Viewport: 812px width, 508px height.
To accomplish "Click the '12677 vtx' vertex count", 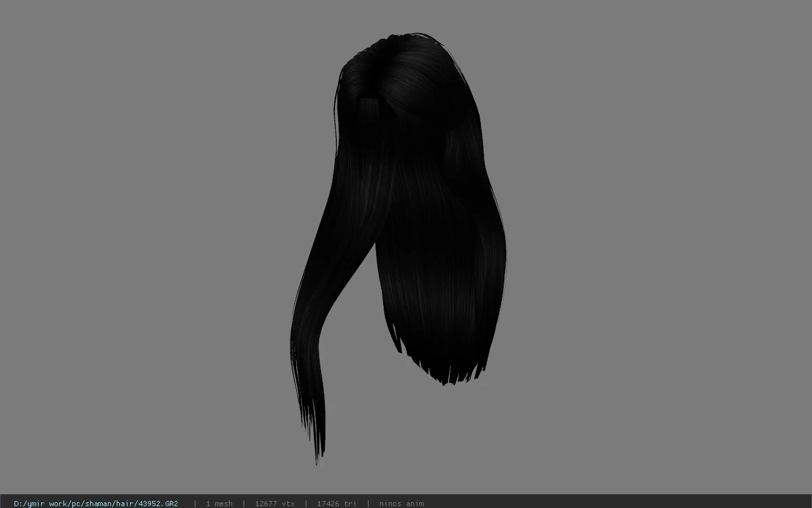I will (x=275, y=504).
